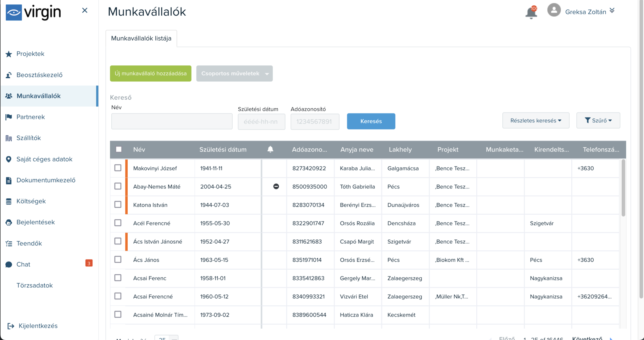Open the Részletes keresés dropdown
Viewport: 644px width, 340px height.
tap(536, 120)
